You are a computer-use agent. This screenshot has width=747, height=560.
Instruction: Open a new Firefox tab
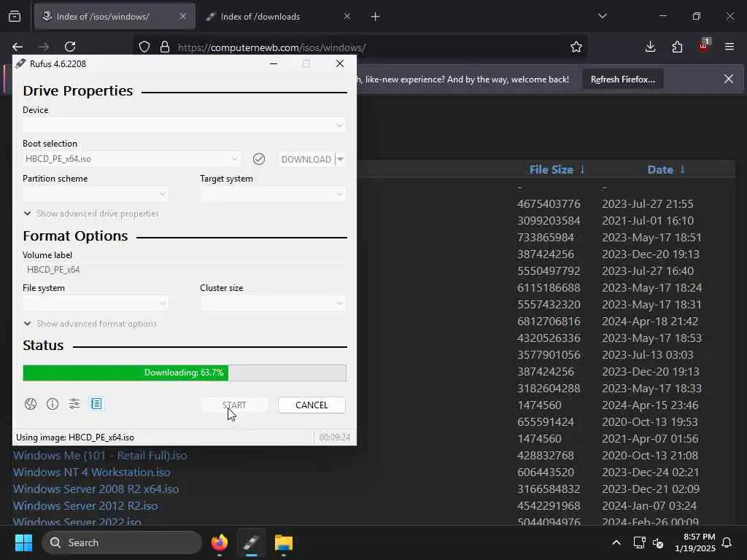tap(376, 17)
